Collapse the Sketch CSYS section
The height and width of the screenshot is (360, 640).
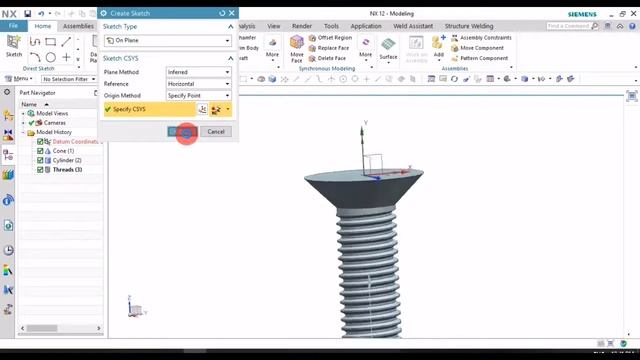230,58
